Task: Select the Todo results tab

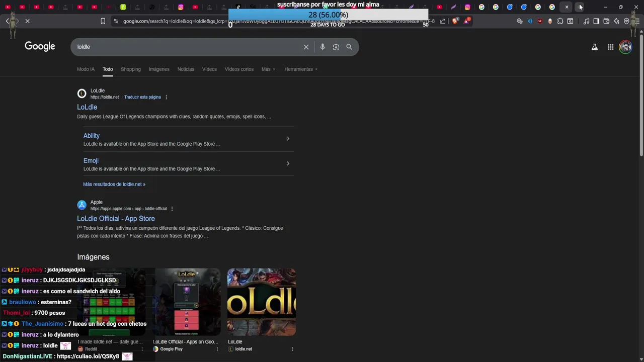Action: pos(108,69)
